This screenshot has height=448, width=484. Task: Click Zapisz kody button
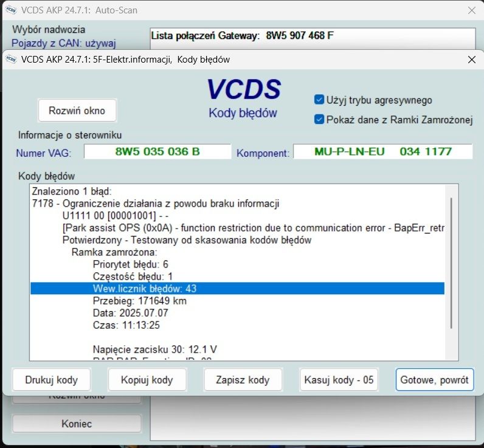[243, 379]
